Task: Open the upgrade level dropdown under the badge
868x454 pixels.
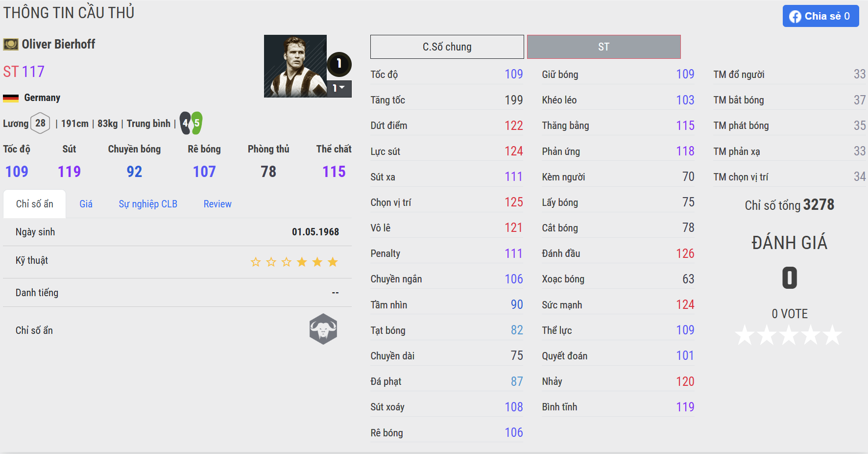Action: [339, 88]
